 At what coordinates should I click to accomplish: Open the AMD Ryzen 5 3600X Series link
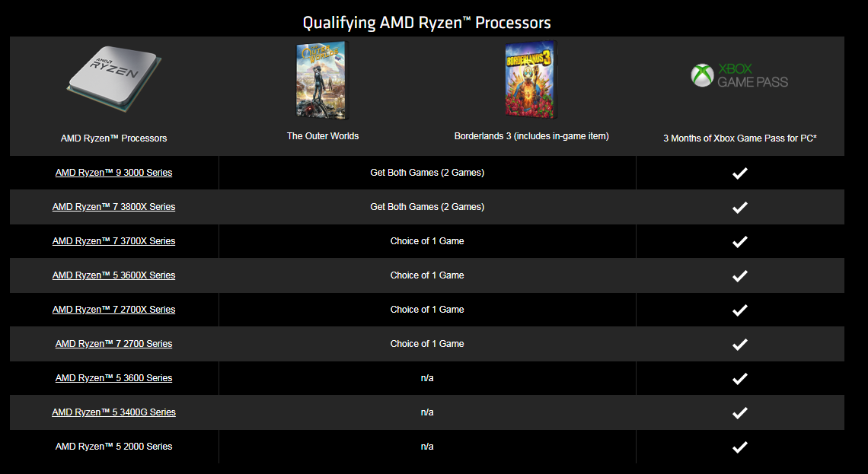point(113,275)
